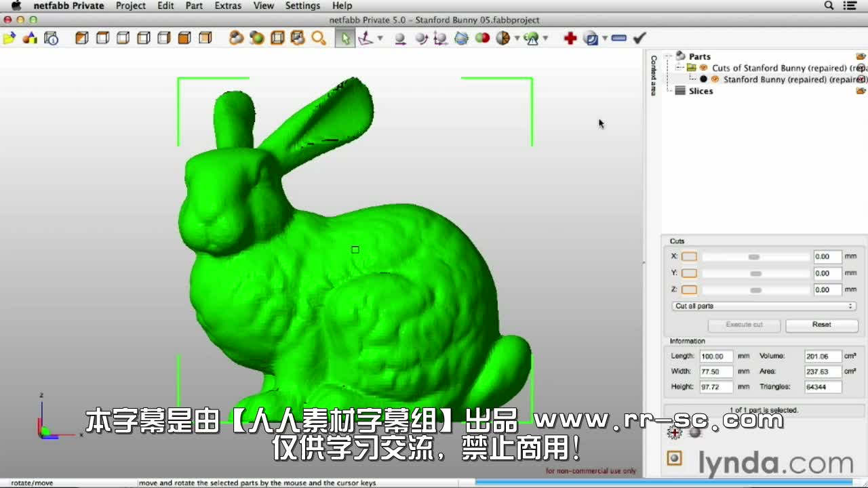Select the second view cube perspective
The width and height of the screenshot is (868, 488).
pyautogui.click(x=102, y=38)
